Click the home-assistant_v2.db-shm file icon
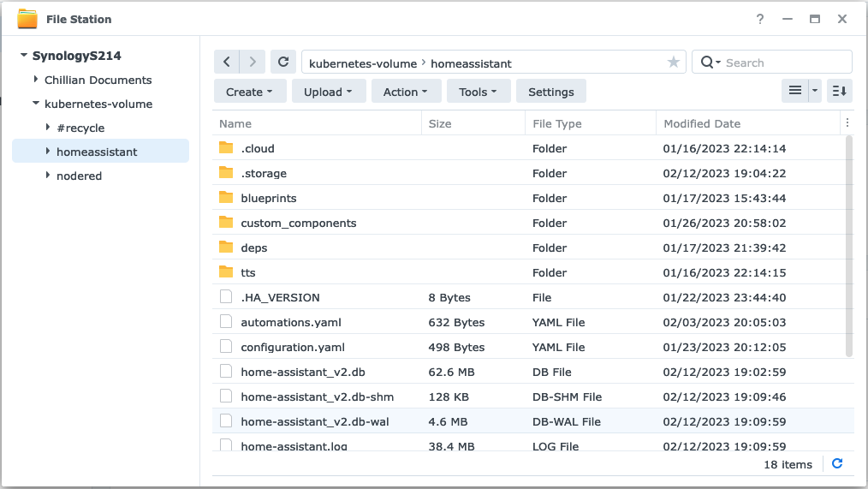The image size is (868, 489). [x=226, y=396]
